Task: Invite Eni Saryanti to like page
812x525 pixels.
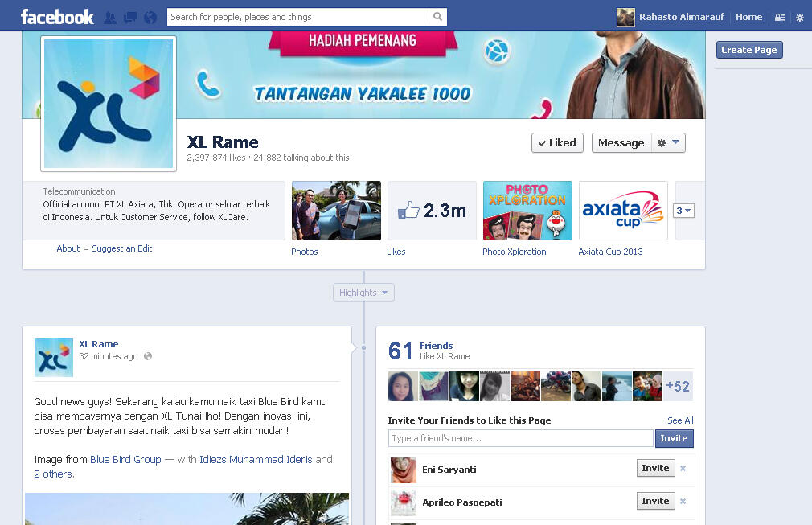Action: click(x=655, y=468)
